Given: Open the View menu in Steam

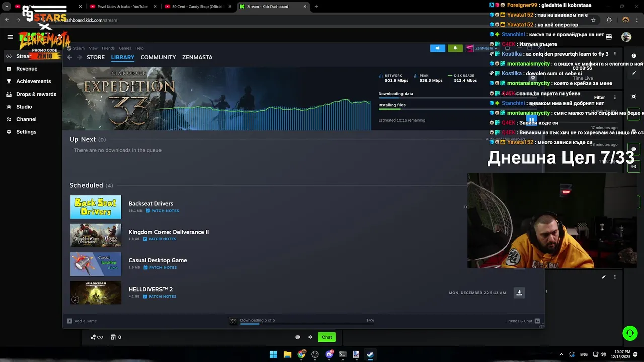Looking at the screenshot, I should pos(93,48).
